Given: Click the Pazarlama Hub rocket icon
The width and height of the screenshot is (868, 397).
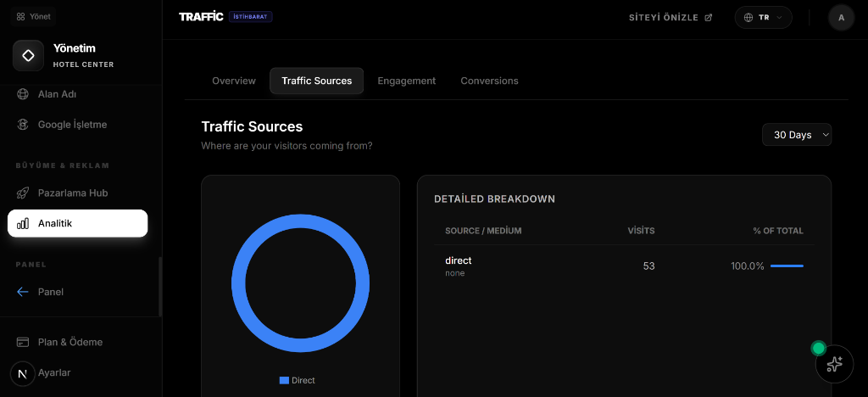Looking at the screenshot, I should click(23, 193).
